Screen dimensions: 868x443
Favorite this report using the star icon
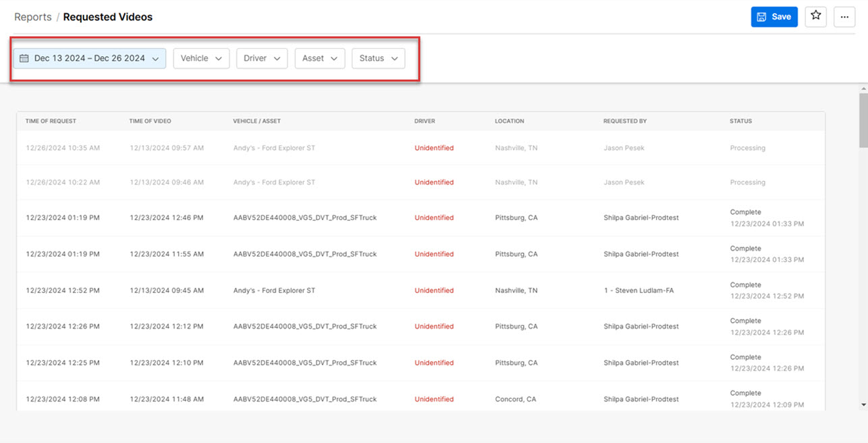(815, 16)
